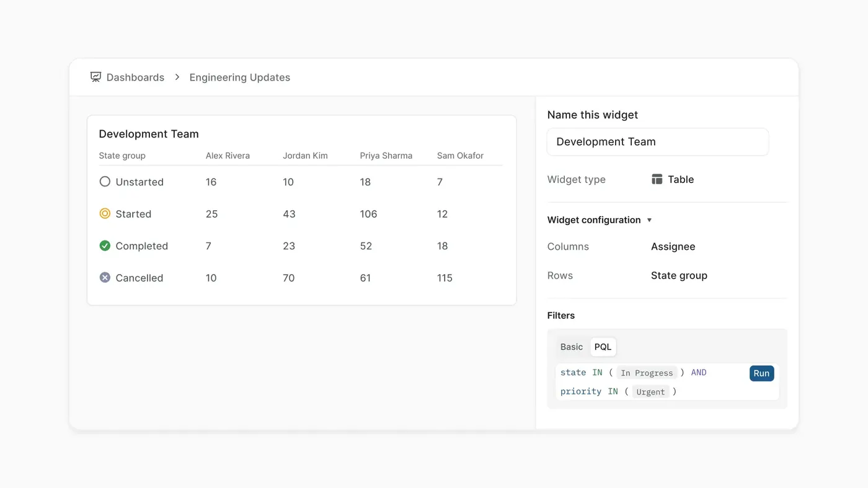Go to Dashboards breadcrumb link
868x488 pixels.
tap(135, 77)
